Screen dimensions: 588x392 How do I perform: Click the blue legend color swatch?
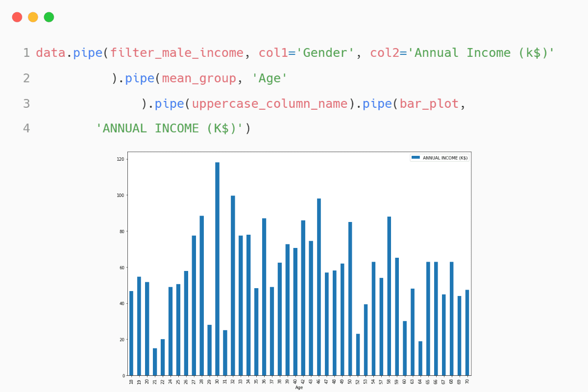pyautogui.click(x=416, y=158)
